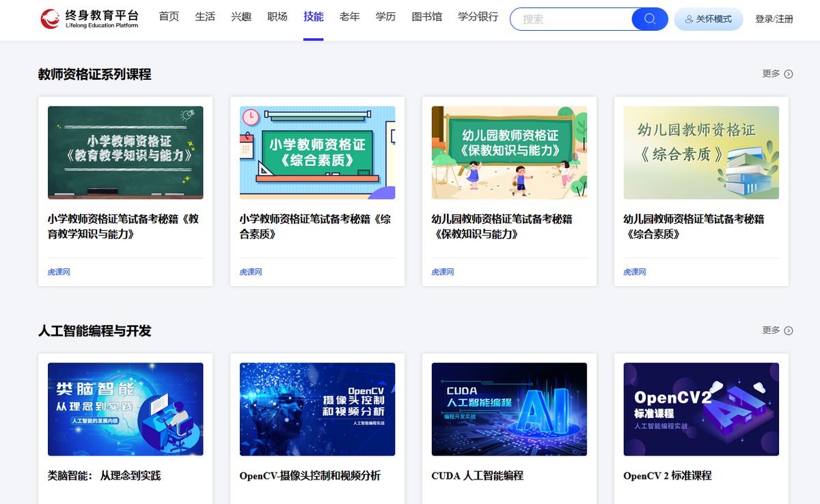Open the 学历 nav item
The image size is (820, 504).
(x=385, y=17)
